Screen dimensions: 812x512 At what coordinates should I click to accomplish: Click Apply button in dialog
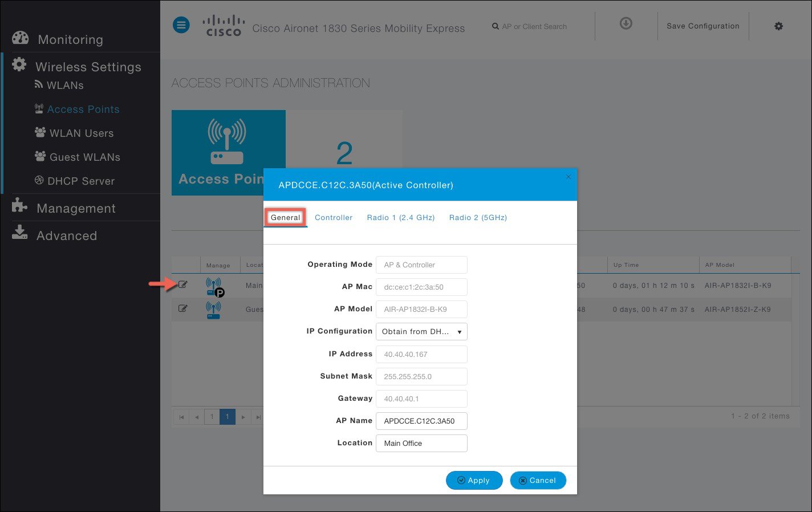tap(474, 480)
